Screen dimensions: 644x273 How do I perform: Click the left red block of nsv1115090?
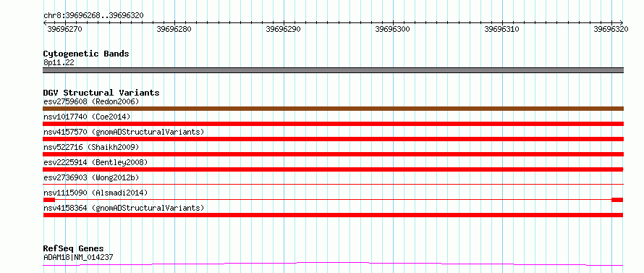click(49, 200)
